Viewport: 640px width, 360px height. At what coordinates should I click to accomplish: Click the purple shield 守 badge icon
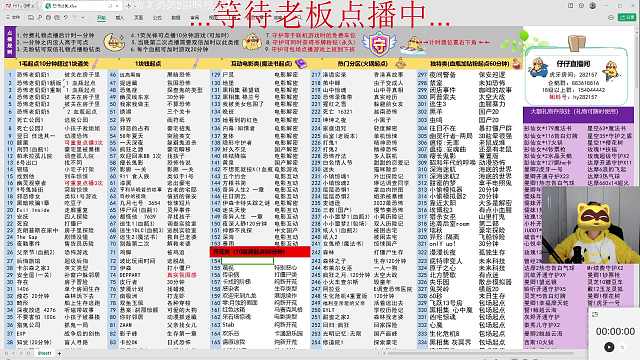[x=379, y=44]
